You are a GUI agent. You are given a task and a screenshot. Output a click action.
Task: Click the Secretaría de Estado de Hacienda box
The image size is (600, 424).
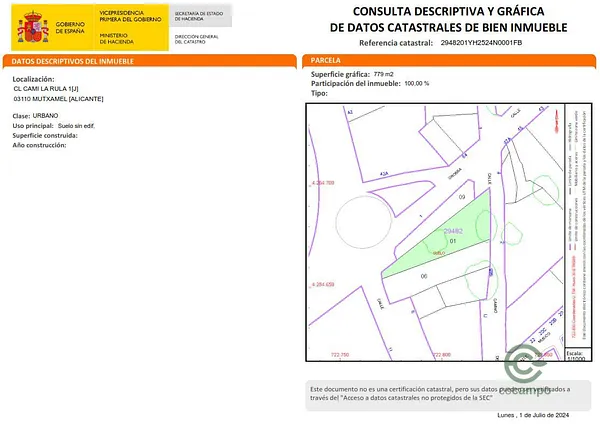(x=201, y=15)
